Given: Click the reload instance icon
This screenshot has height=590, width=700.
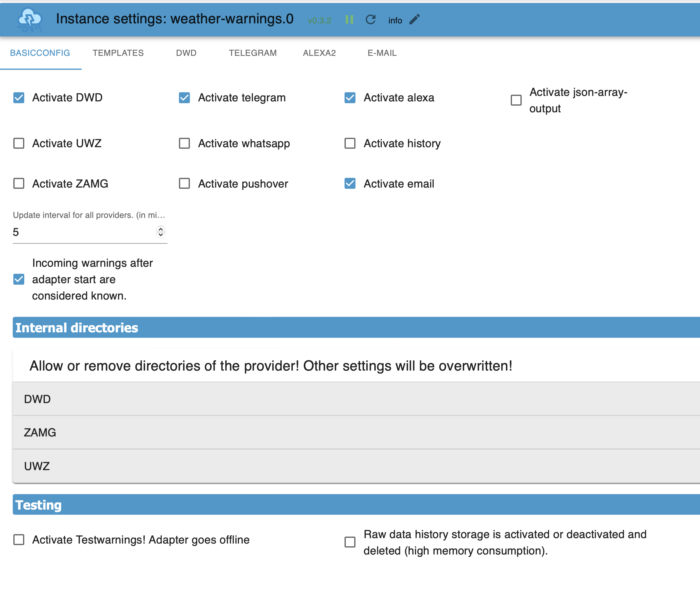Looking at the screenshot, I should point(370,20).
